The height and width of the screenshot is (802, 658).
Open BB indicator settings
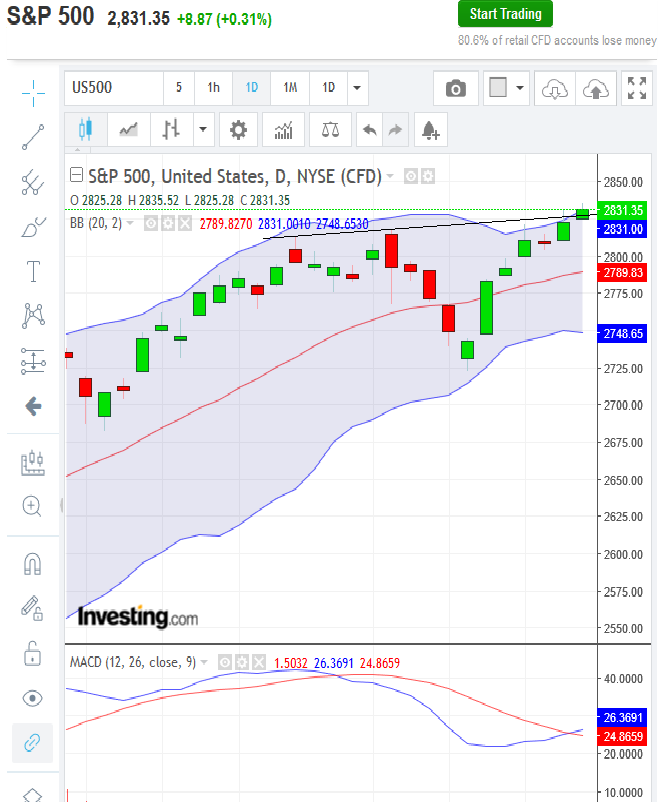168,224
